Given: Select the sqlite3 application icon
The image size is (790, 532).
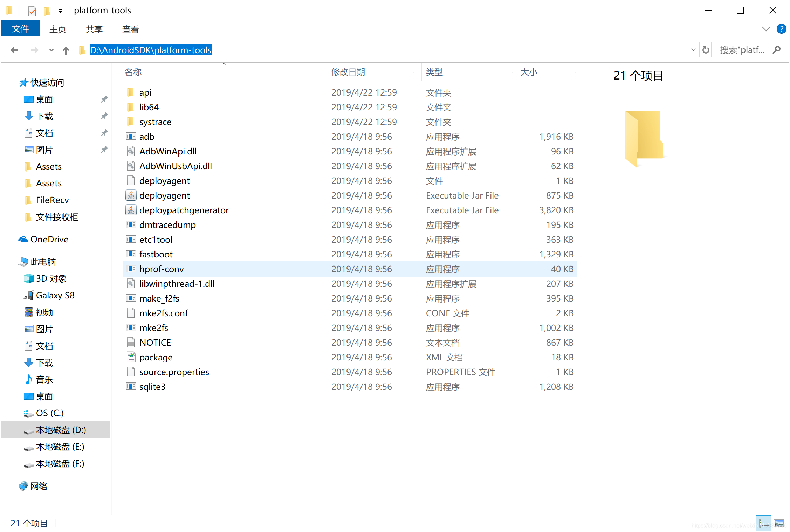Looking at the screenshot, I should 131,387.
